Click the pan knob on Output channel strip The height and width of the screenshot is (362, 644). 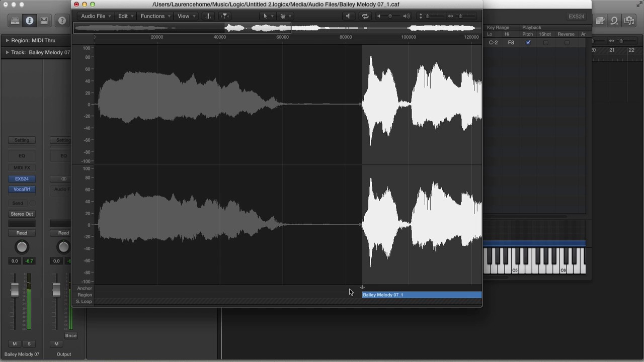point(63,247)
